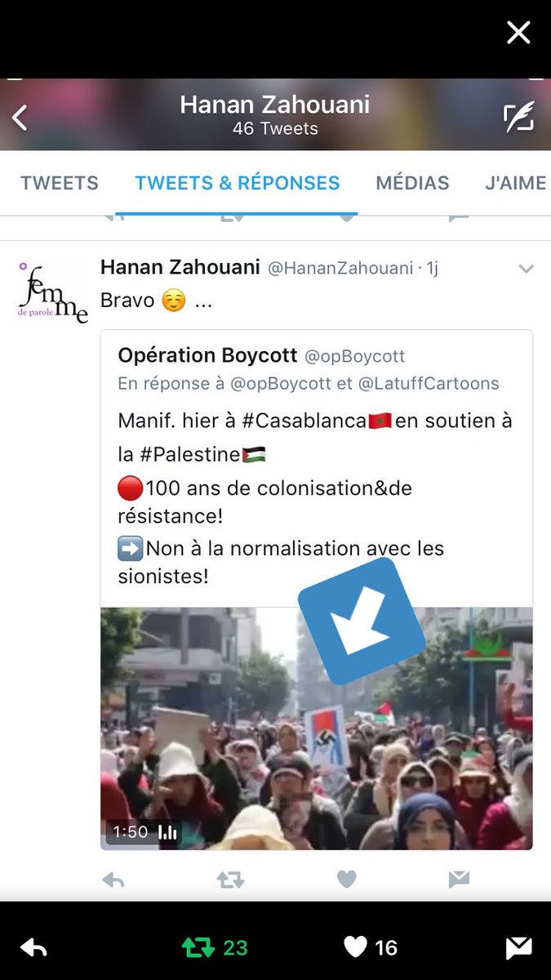Open the @opBoycott handle in quoted tweet

(354, 357)
